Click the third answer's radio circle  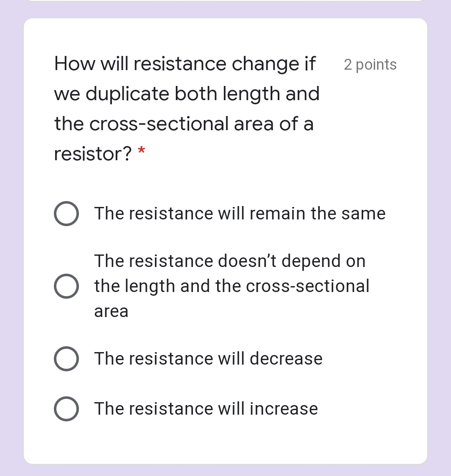point(67,358)
